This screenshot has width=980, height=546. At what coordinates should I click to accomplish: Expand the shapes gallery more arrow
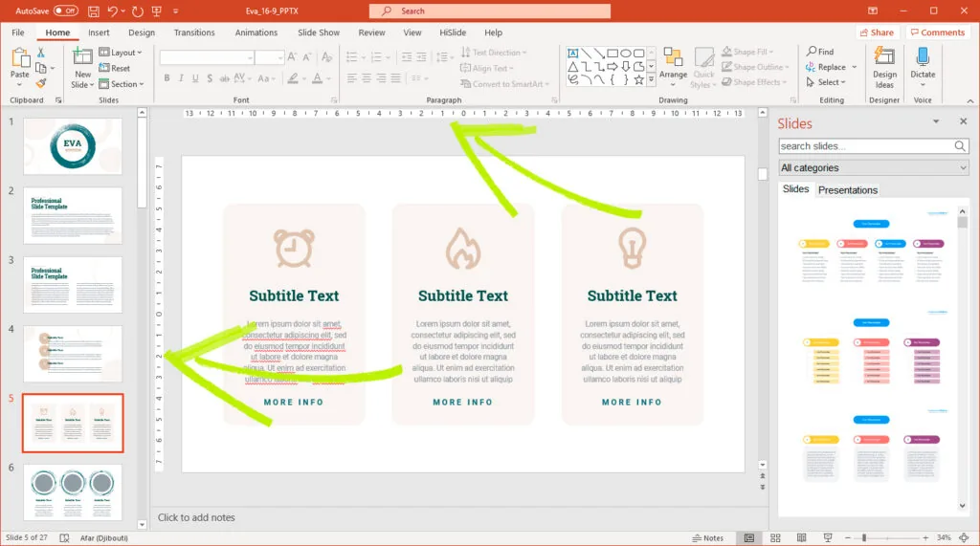(x=651, y=80)
